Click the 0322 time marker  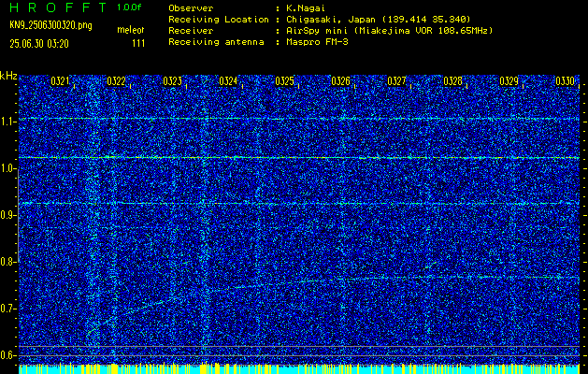(x=116, y=81)
